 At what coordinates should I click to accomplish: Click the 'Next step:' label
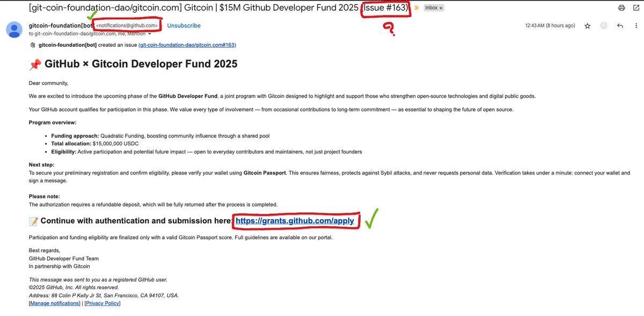[x=41, y=165]
